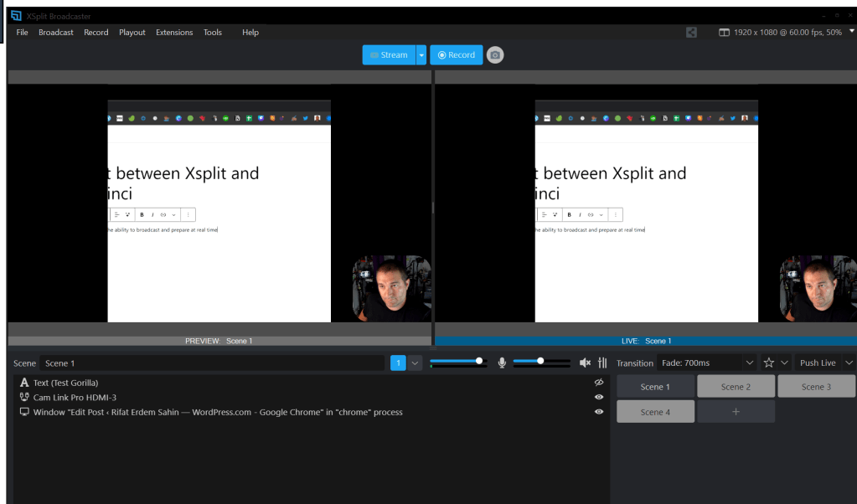Hide the Cam Link Pro HDMI-3 source
This screenshot has width=857, height=504.
pos(599,397)
